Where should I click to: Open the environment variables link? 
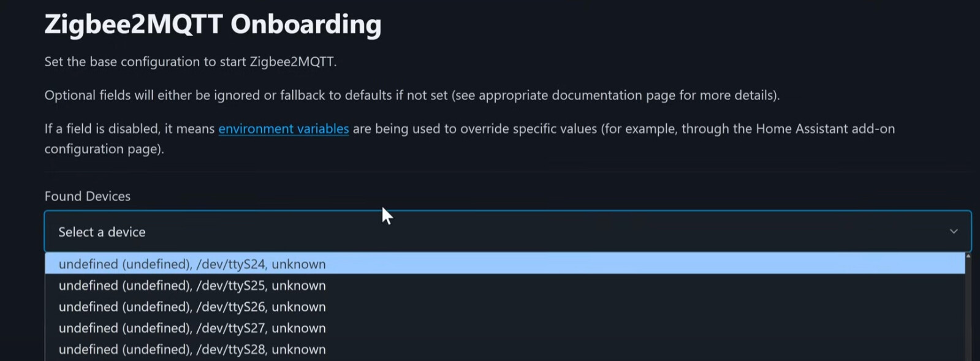coord(283,129)
